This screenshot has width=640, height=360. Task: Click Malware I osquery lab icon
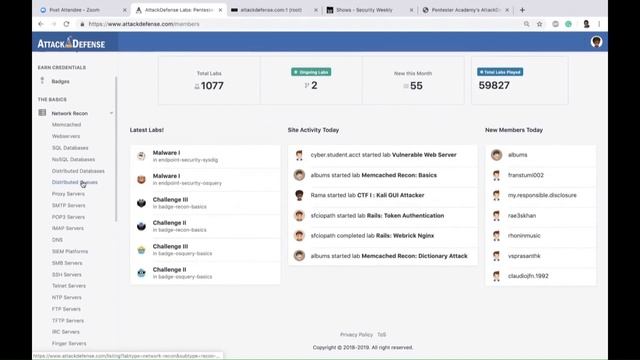pos(141,179)
